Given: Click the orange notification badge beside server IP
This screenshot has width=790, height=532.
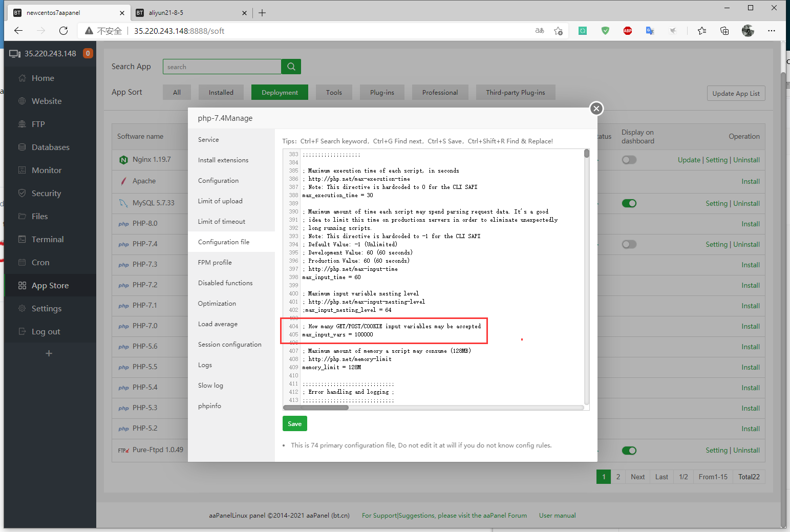Looking at the screenshot, I should (88, 53).
